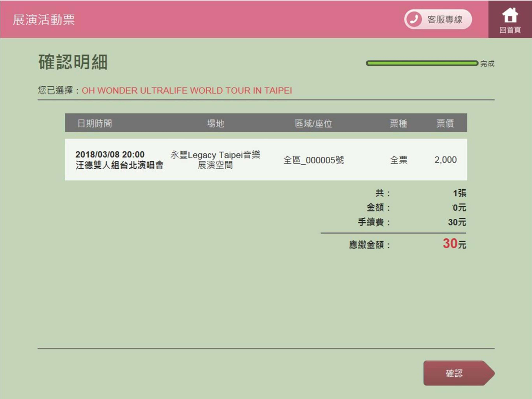The image size is (532, 399).
Task: Click the red 30元 amount due
Action: click(454, 244)
